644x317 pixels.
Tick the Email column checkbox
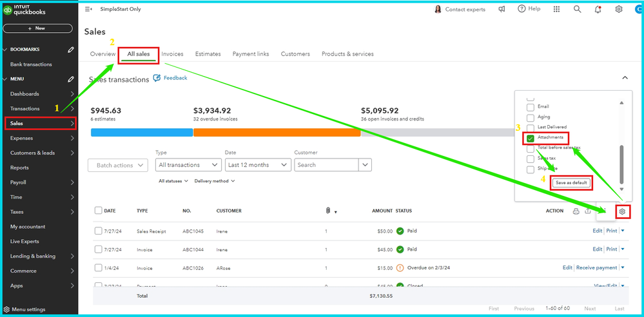pyautogui.click(x=531, y=107)
